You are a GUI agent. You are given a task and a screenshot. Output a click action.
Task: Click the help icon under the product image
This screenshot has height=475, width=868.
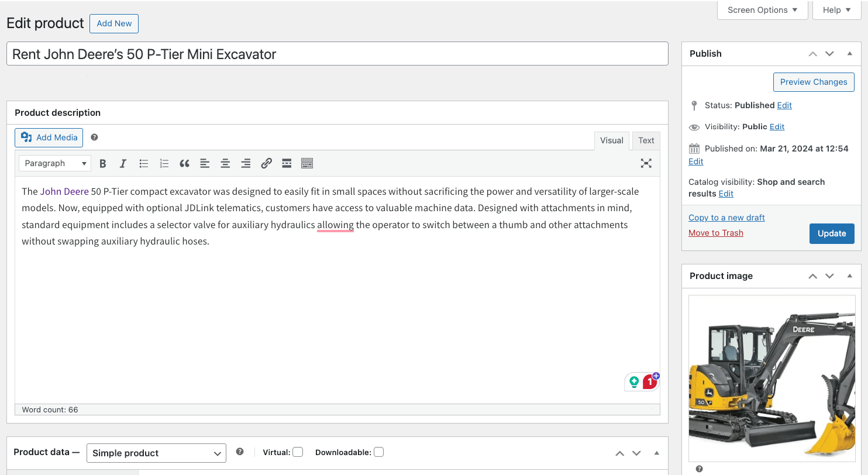click(x=699, y=469)
